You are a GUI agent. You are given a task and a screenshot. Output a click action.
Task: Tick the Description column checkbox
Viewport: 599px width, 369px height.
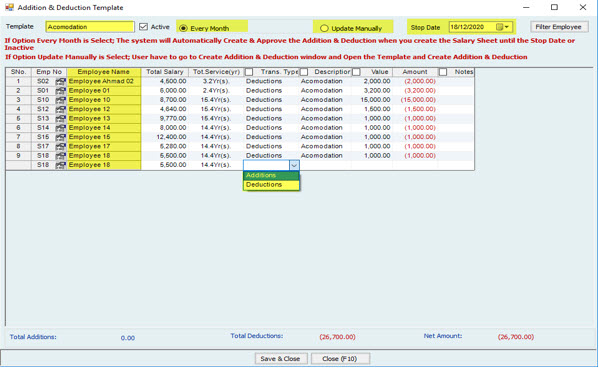tap(304, 72)
